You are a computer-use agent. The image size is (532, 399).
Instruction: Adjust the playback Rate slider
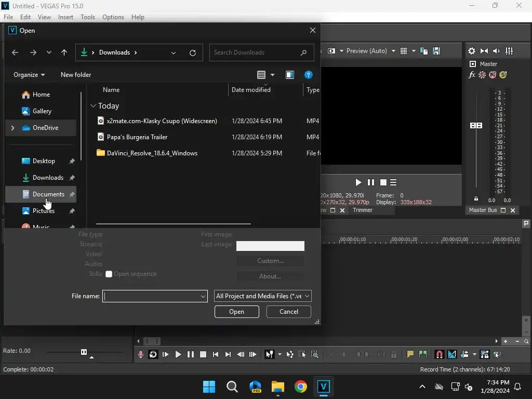click(84, 352)
